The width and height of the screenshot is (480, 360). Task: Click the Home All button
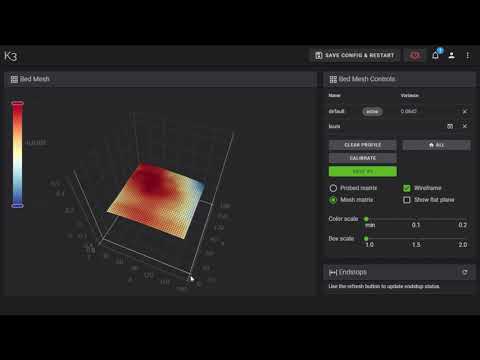point(436,145)
